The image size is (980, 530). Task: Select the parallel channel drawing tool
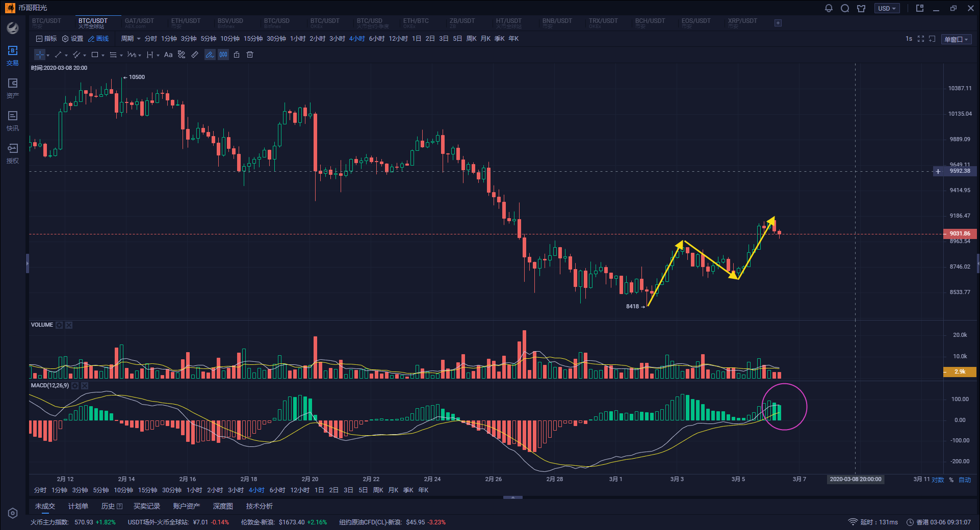point(76,55)
